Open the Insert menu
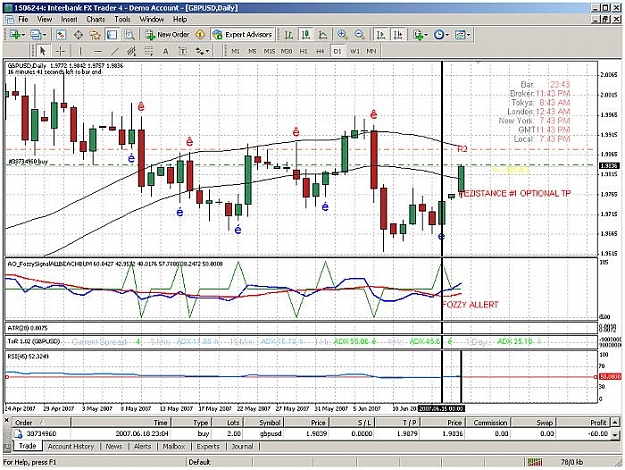 (x=69, y=19)
